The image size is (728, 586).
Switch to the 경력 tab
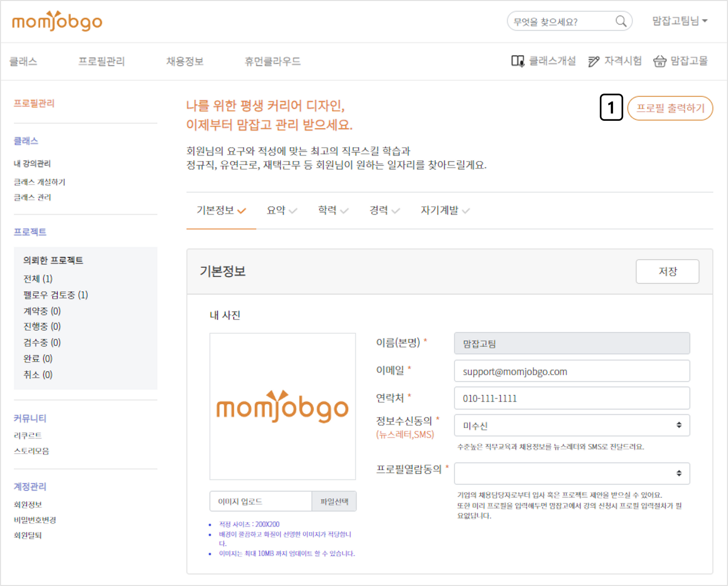point(379,210)
